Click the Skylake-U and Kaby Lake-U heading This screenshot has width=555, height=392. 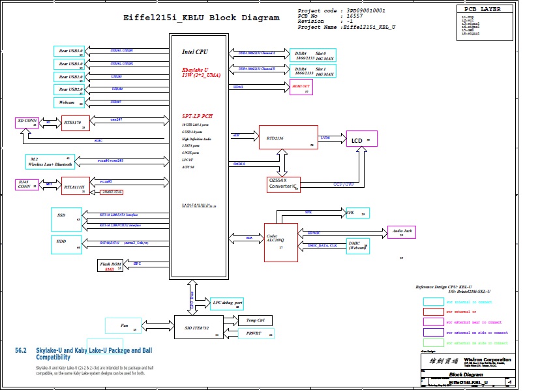click(x=95, y=354)
